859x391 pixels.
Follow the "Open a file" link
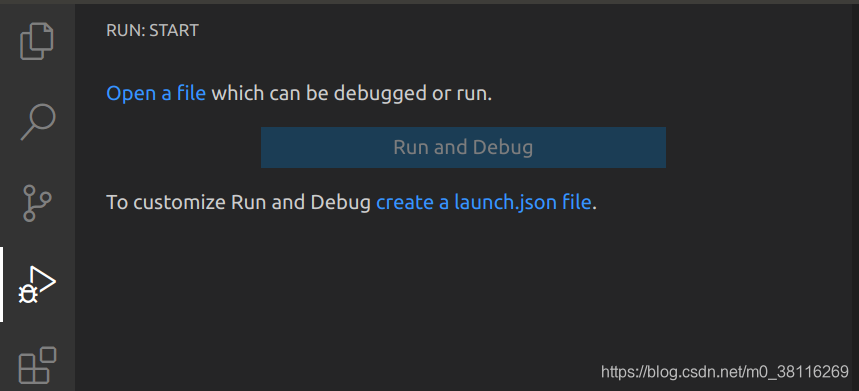coord(156,93)
